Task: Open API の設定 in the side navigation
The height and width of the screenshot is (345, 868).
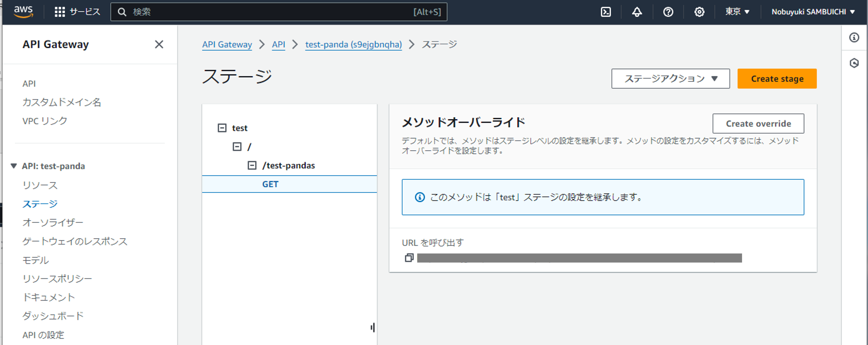Action: [43, 335]
